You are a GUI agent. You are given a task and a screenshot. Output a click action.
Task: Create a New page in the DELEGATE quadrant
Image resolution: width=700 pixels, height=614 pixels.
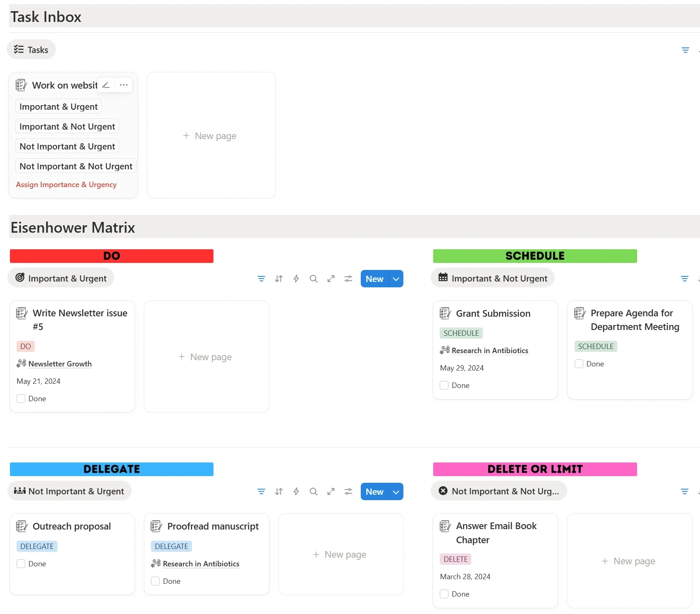pos(340,554)
